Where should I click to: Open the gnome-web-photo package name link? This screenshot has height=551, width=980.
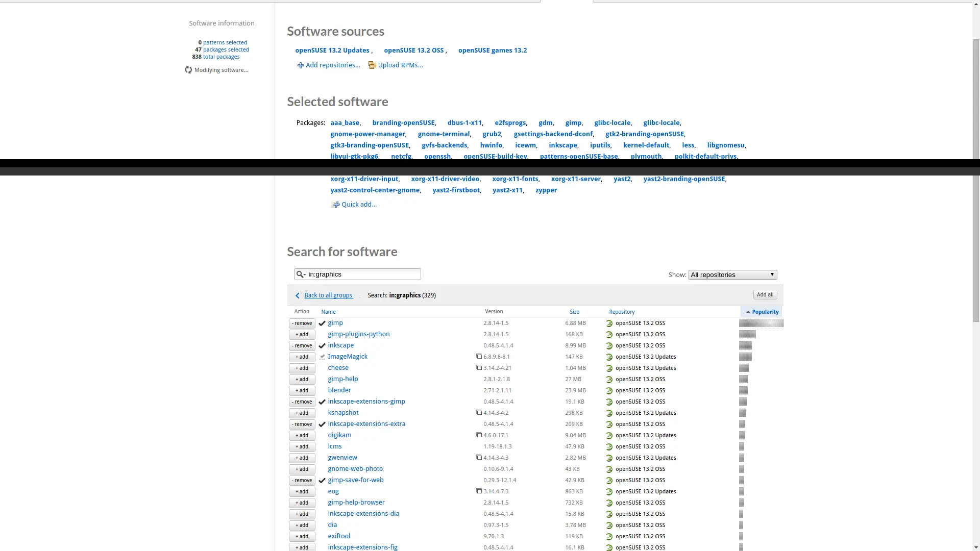pos(355,469)
